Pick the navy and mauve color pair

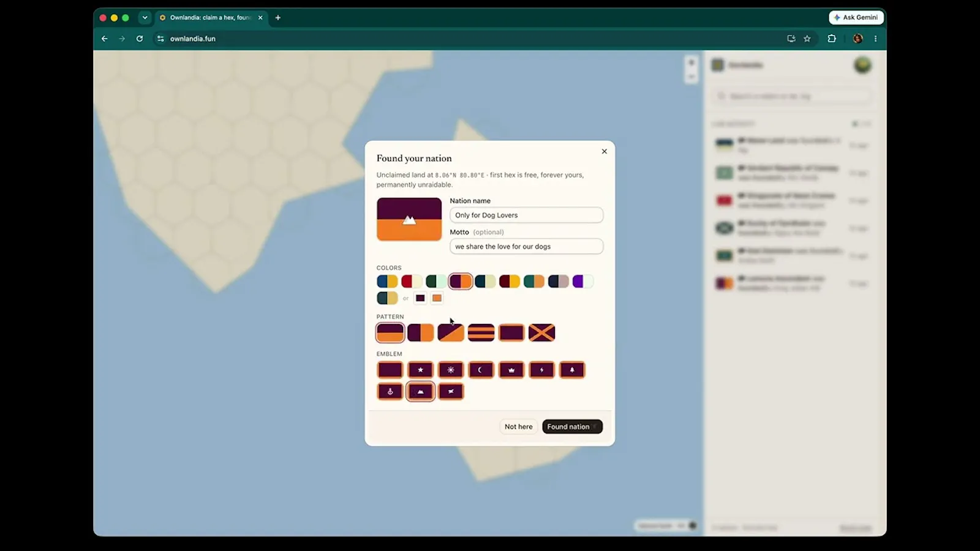pyautogui.click(x=559, y=282)
